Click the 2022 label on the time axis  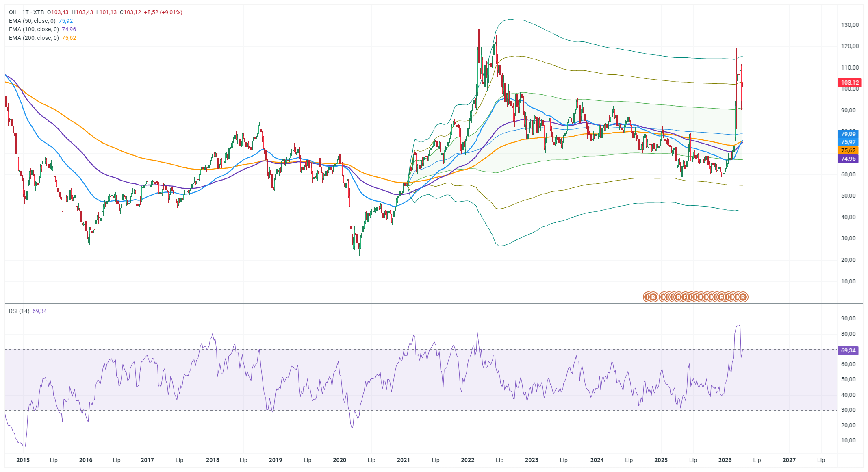point(467,460)
